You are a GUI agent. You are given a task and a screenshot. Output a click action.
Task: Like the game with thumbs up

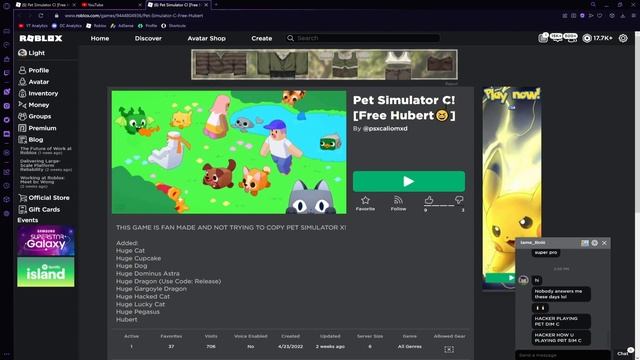click(x=429, y=200)
